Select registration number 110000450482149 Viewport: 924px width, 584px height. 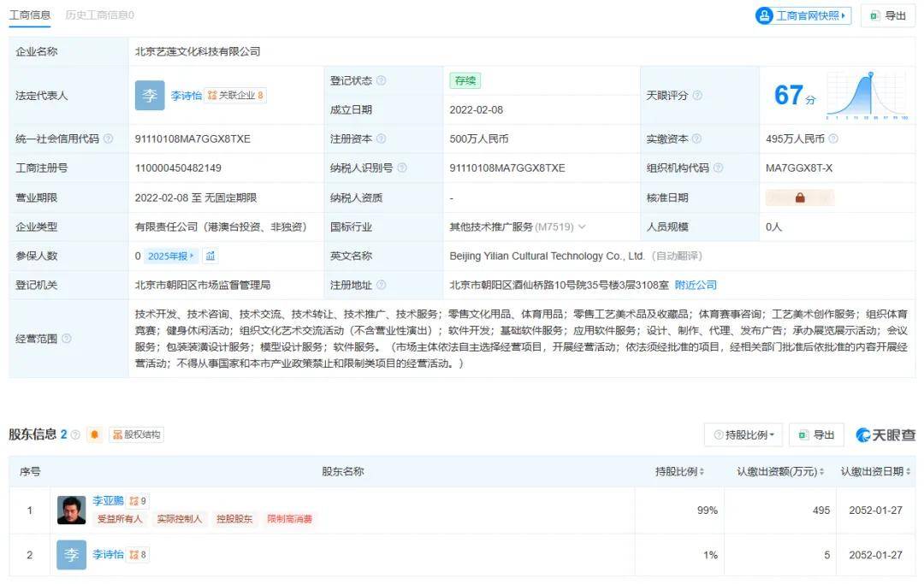178,168
